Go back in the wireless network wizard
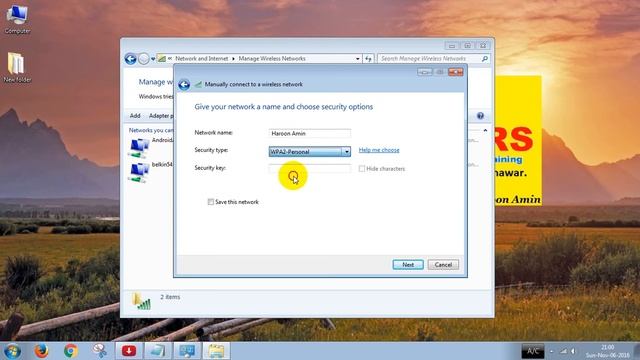 point(184,84)
